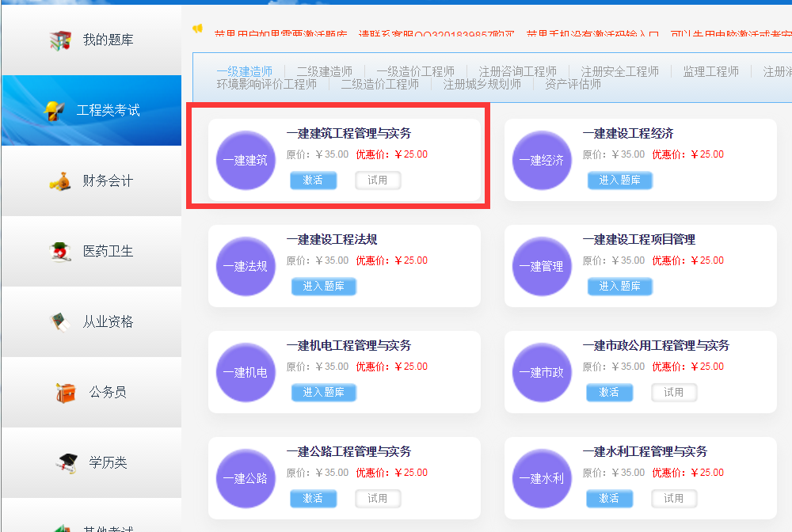The width and height of the screenshot is (792, 532).
Task: Click the yellow announcement speaker icon
Action: tap(197, 29)
